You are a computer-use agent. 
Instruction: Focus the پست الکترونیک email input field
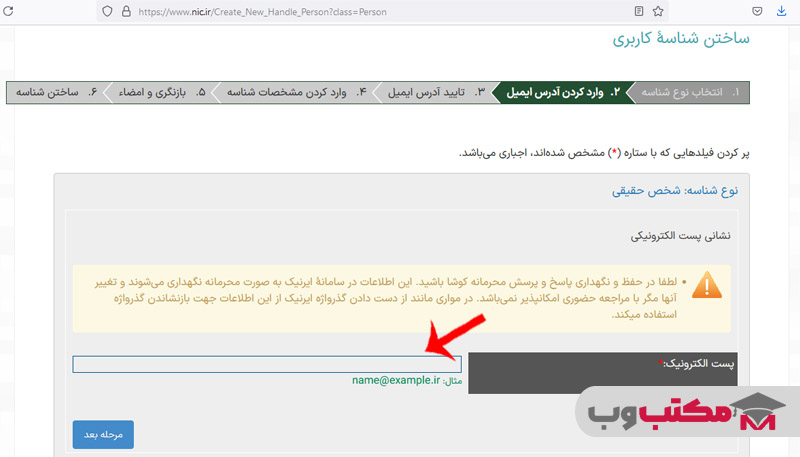click(267, 364)
